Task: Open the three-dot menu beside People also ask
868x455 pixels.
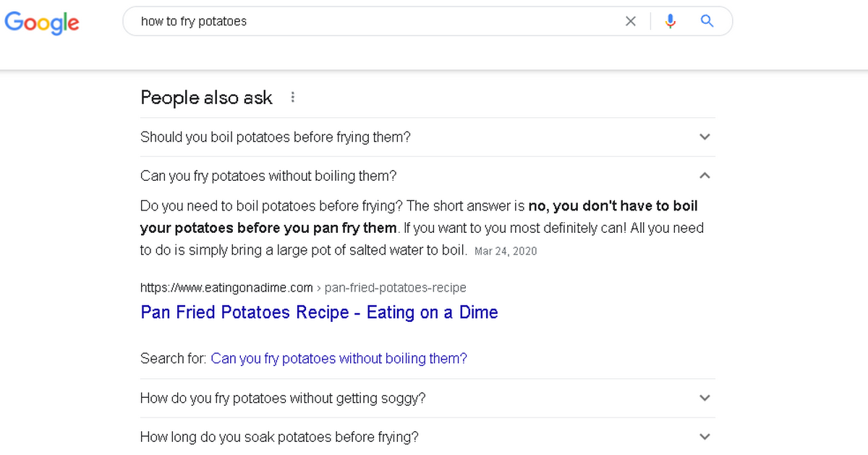Action: pos(293,97)
